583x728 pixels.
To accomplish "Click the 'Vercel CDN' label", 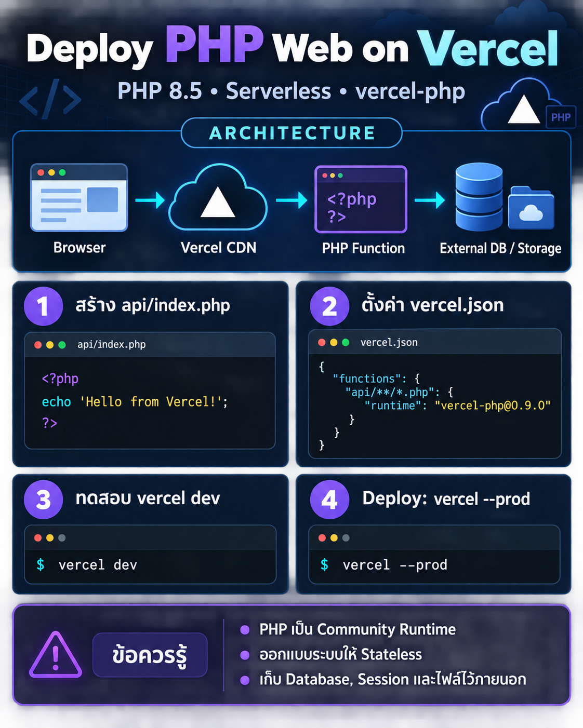I will [x=218, y=248].
